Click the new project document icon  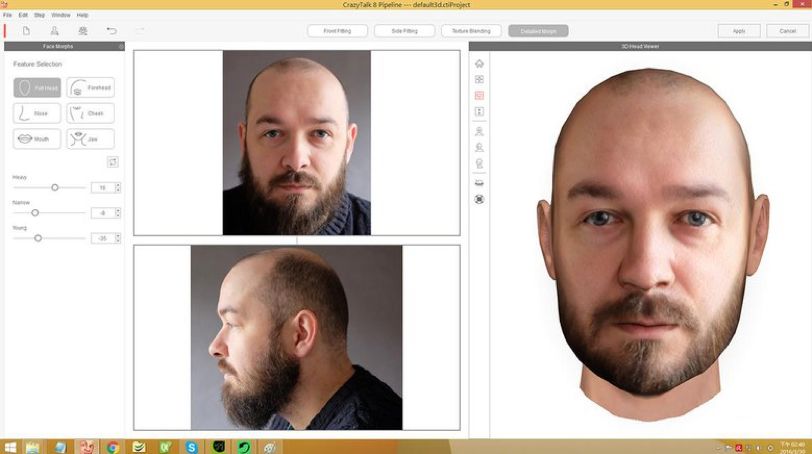point(26,31)
